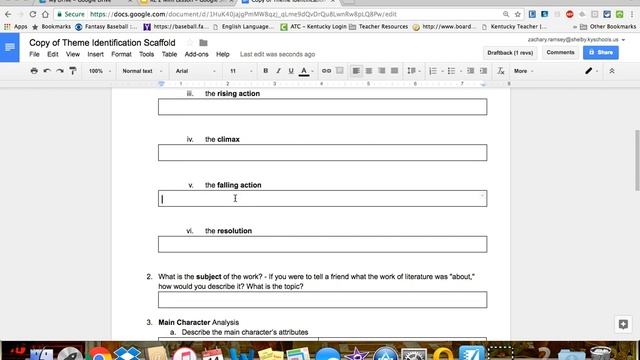
Task: Justify the text
Action: pyautogui.click(x=394, y=71)
